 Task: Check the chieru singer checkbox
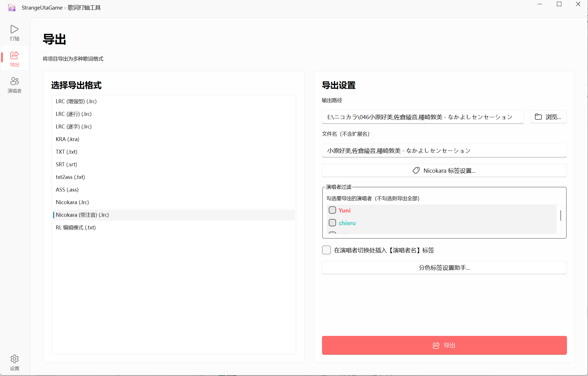click(x=332, y=223)
